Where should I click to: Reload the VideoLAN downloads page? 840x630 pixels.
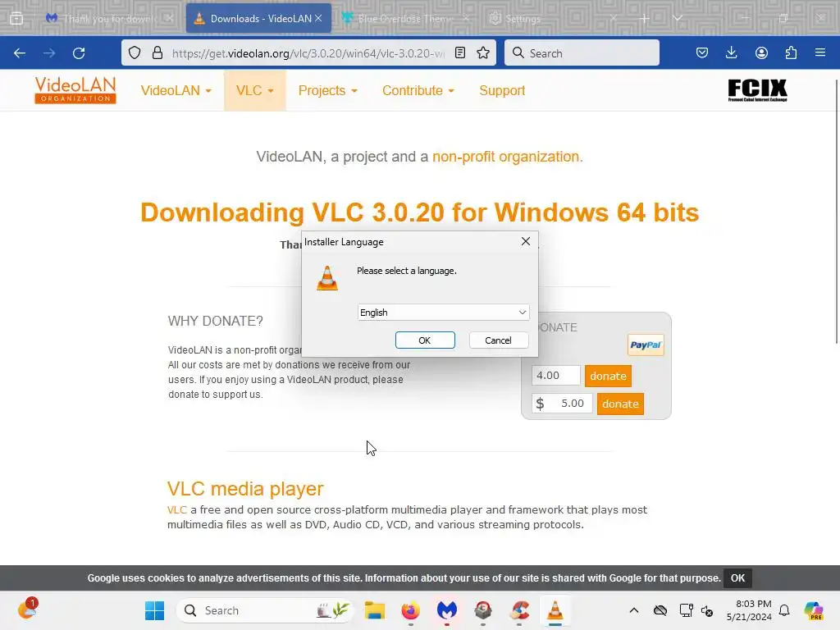click(79, 53)
